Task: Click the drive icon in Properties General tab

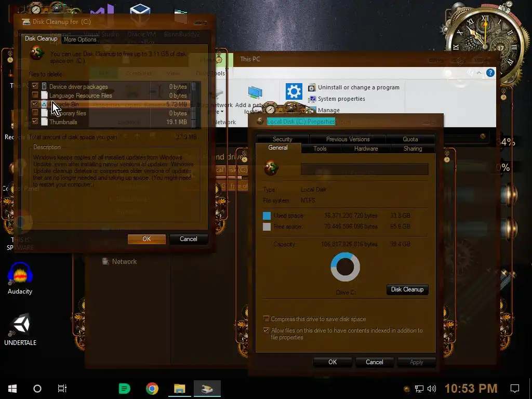Action: 271,168
